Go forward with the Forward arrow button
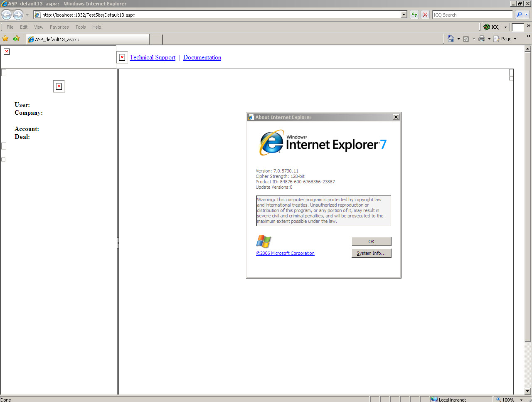This screenshot has width=532, height=402. (x=18, y=15)
